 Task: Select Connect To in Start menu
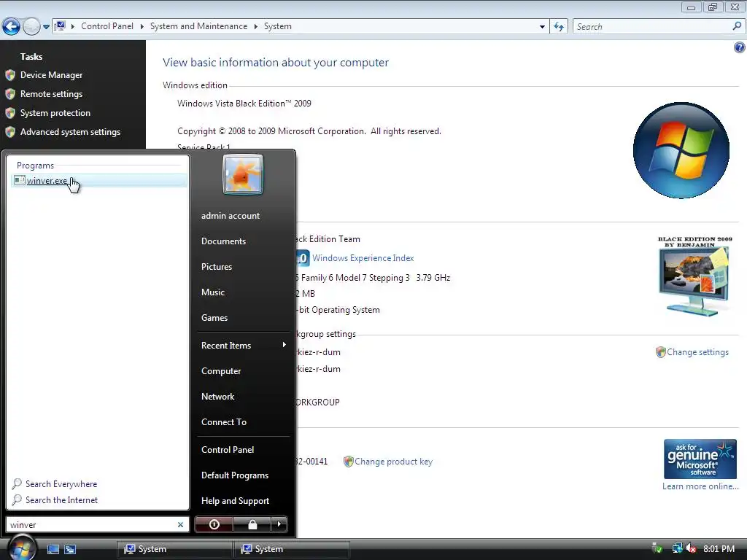tap(224, 422)
